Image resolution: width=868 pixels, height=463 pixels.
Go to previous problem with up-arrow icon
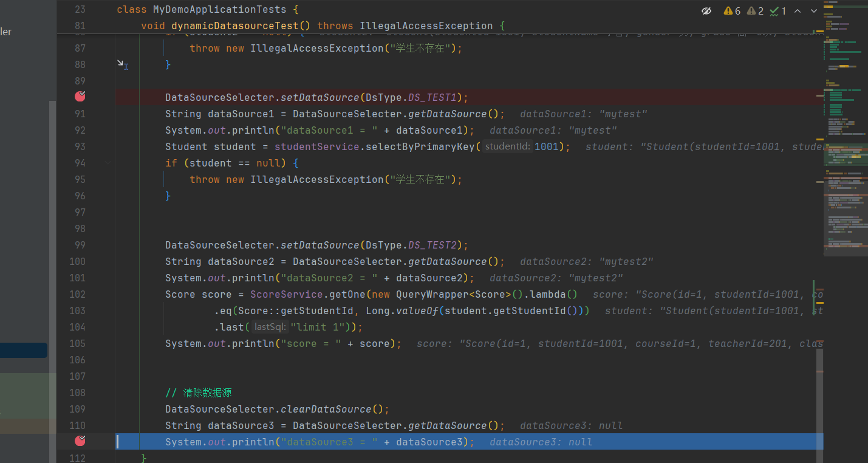point(797,10)
